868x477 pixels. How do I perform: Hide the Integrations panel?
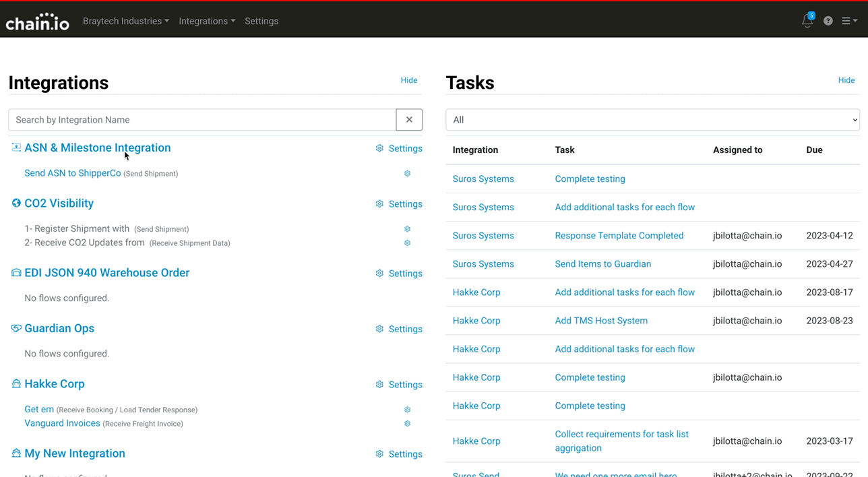(x=409, y=79)
